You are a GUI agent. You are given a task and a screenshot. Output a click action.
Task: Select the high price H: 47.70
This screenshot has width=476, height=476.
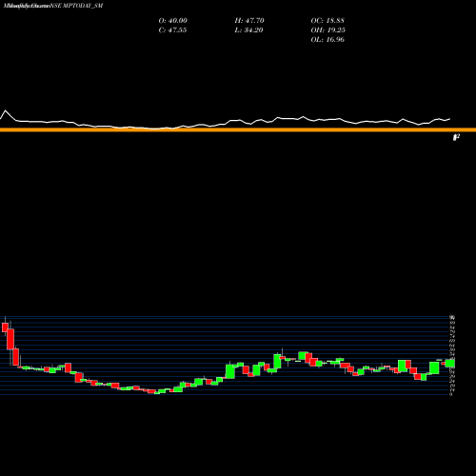[249, 20]
